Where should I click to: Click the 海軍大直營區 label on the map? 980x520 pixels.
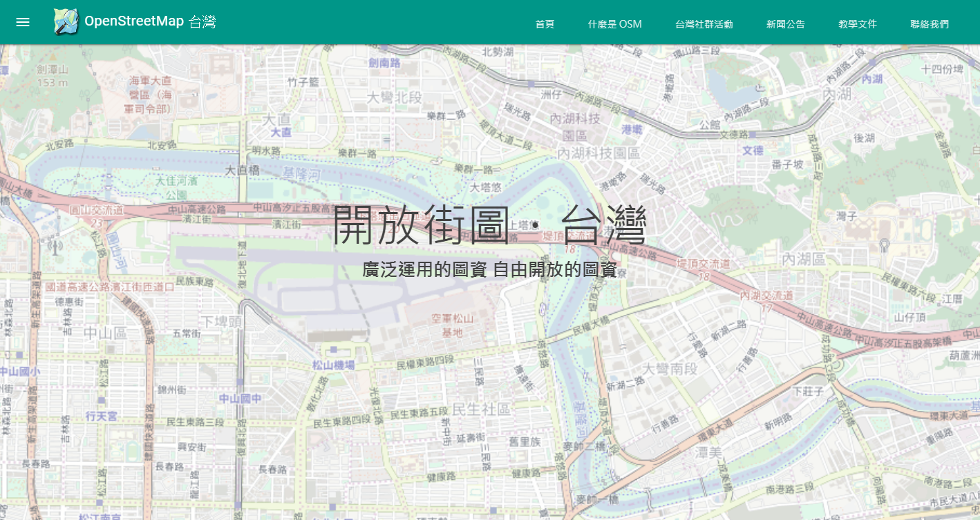(x=149, y=95)
